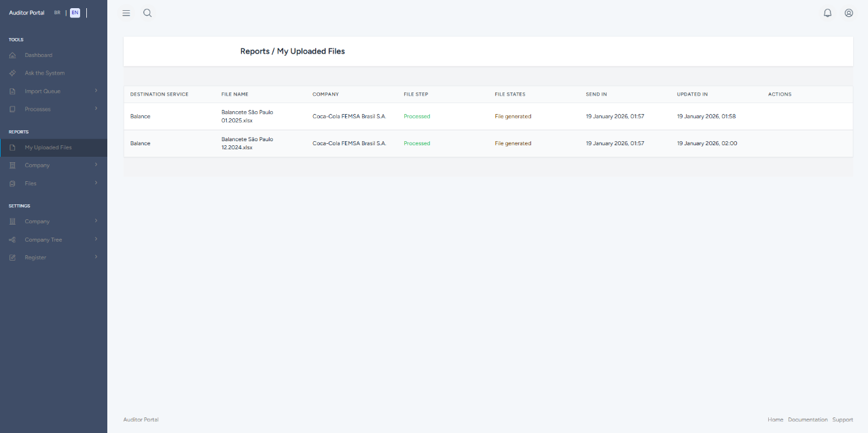This screenshot has height=433, width=868.
Task: Expand Company Tree submenu chevron
Action: click(96, 239)
